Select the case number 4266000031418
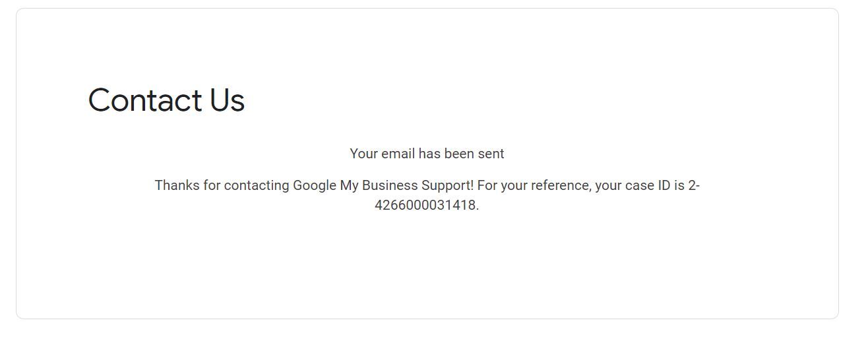Image resolution: width=868 pixels, height=339 pixels. [x=425, y=205]
